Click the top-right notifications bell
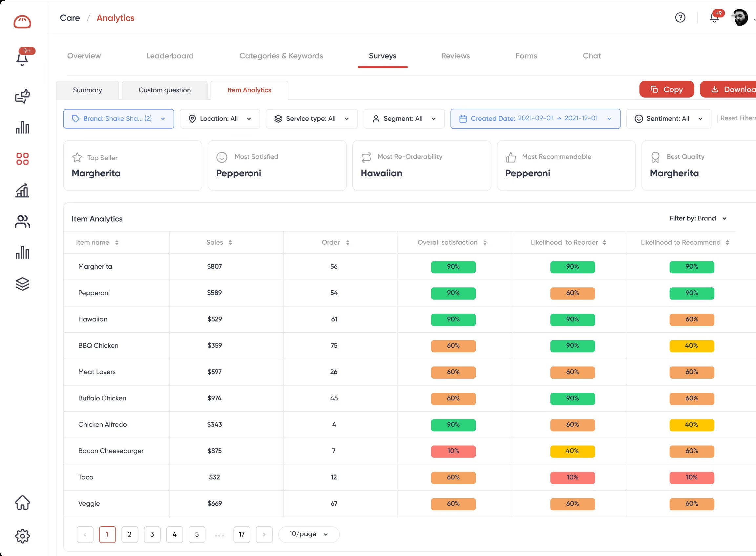Image resolution: width=756 pixels, height=556 pixels. tap(714, 17)
